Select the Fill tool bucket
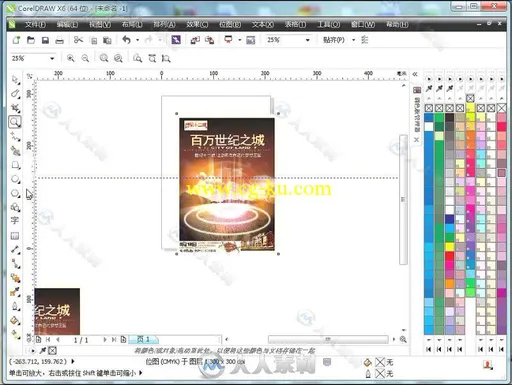Screen dimensions: 512x385 coord(15,320)
